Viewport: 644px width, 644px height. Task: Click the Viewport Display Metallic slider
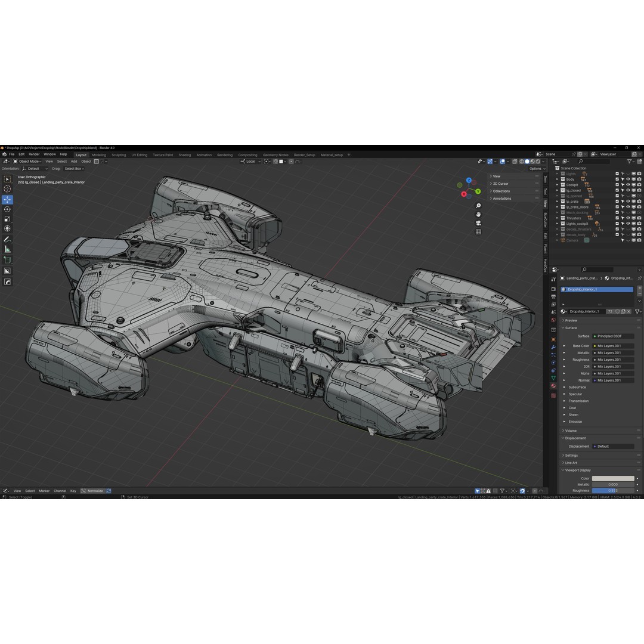click(x=613, y=484)
